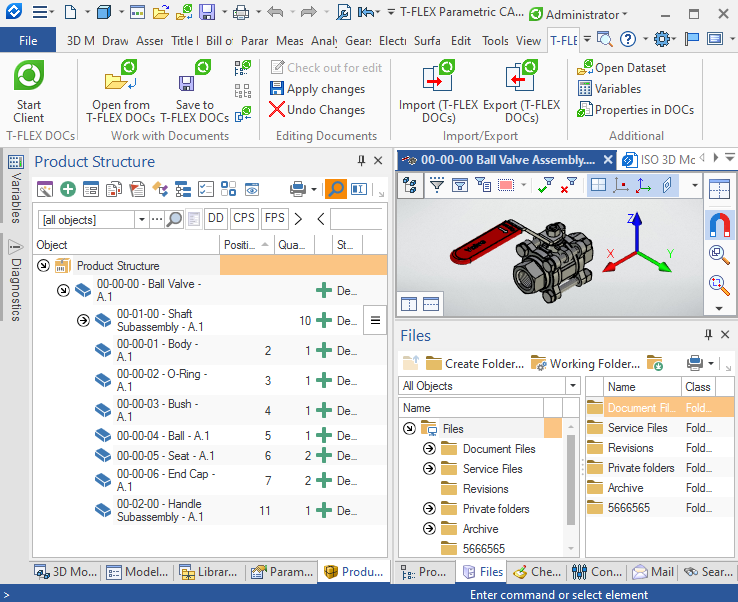The height and width of the screenshot is (602, 738).
Task: Toggle the DD button
Action: click(216, 218)
